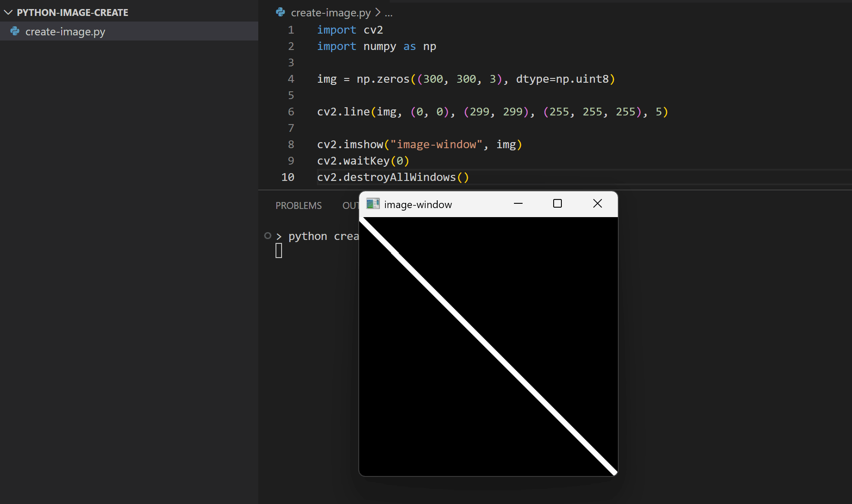Click the breadcrumb separator chevron
Screen dimensions: 852x504
378,12
